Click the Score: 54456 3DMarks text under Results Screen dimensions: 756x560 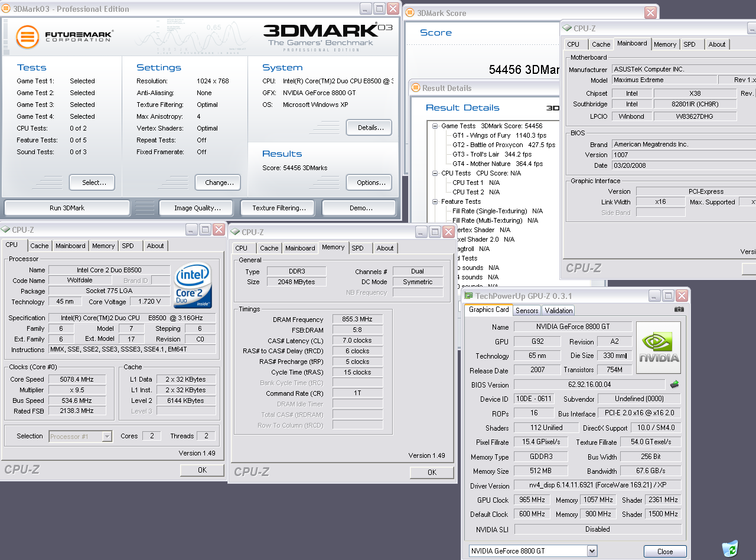295,168
